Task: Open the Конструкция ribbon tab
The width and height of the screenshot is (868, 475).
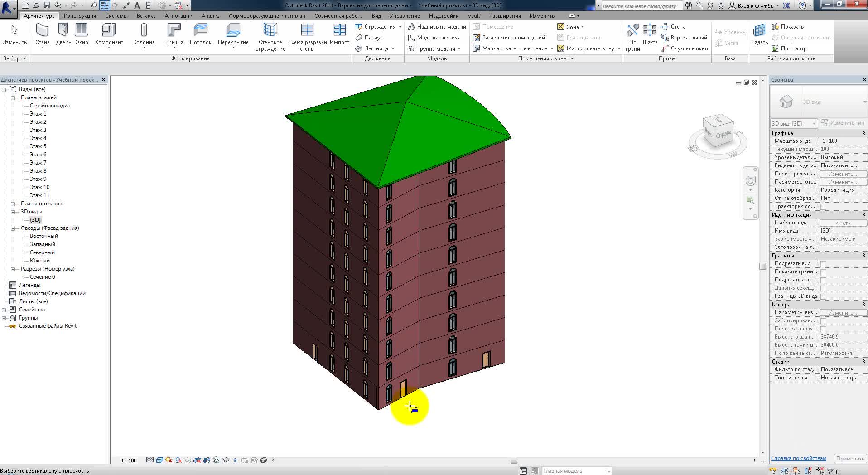Action: pyautogui.click(x=80, y=16)
